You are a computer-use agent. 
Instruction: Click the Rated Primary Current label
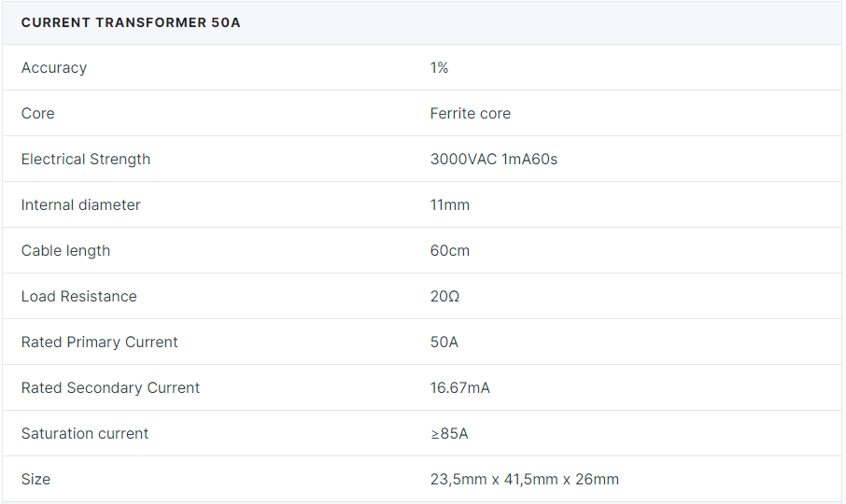(x=100, y=343)
